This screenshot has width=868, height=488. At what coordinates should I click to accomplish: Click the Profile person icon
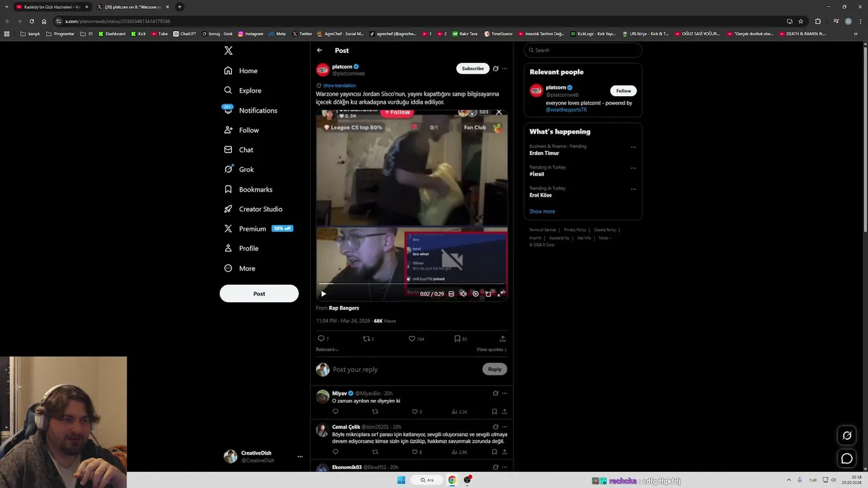coord(228,248)
